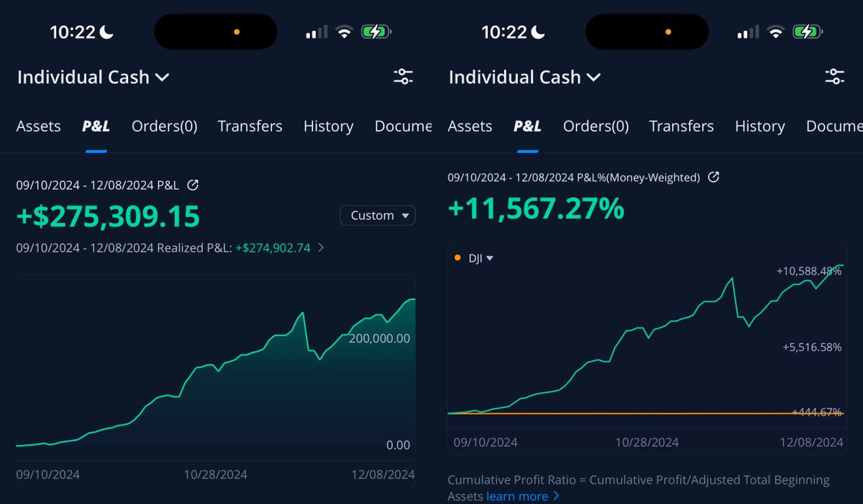The width and height of the screenshot is (863, 504).
Task: Follow the learn more link
Action: 523,496
